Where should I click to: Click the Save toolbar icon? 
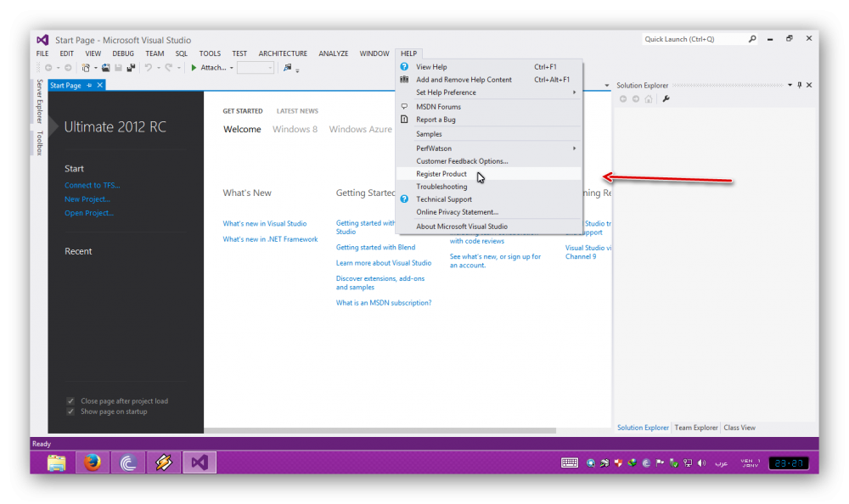click(x=119, y=68)
